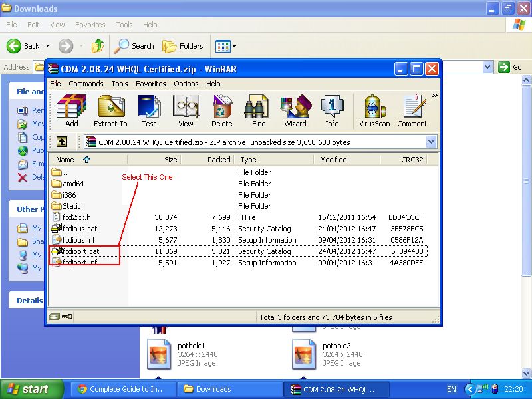Expand hidden system tray icons
Viewport: 532px width, 399px height.
tap(470, 389)
